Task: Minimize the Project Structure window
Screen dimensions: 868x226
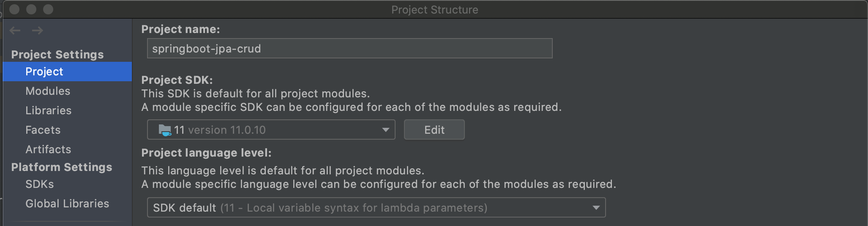Action: pos(31,9)
